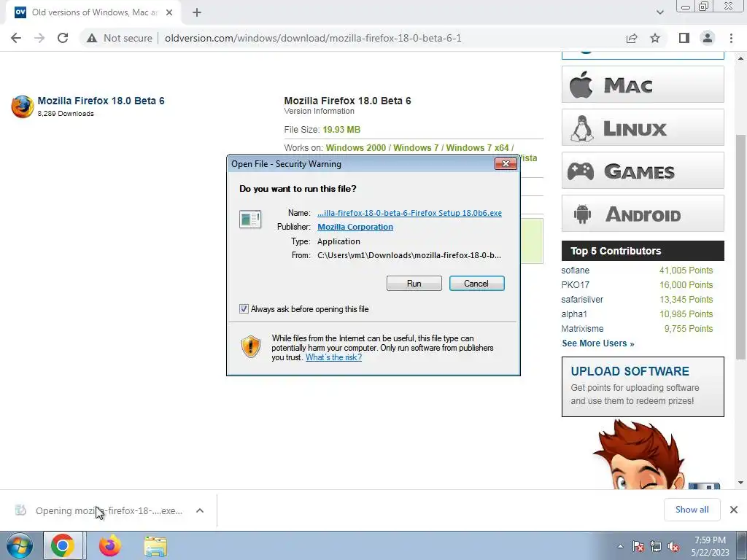Click the Run button in the security dialog
The width and height of the screenshot is (747, 560).
414,284
